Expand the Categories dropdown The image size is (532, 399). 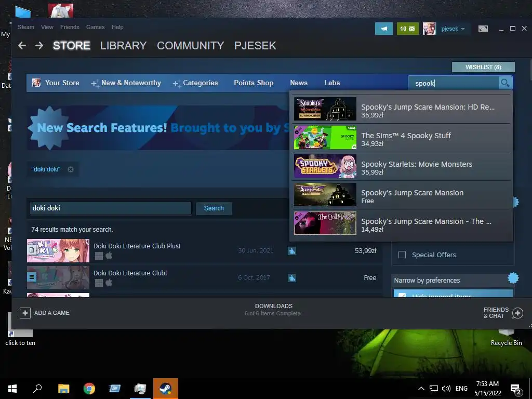(x=195, y=83)
